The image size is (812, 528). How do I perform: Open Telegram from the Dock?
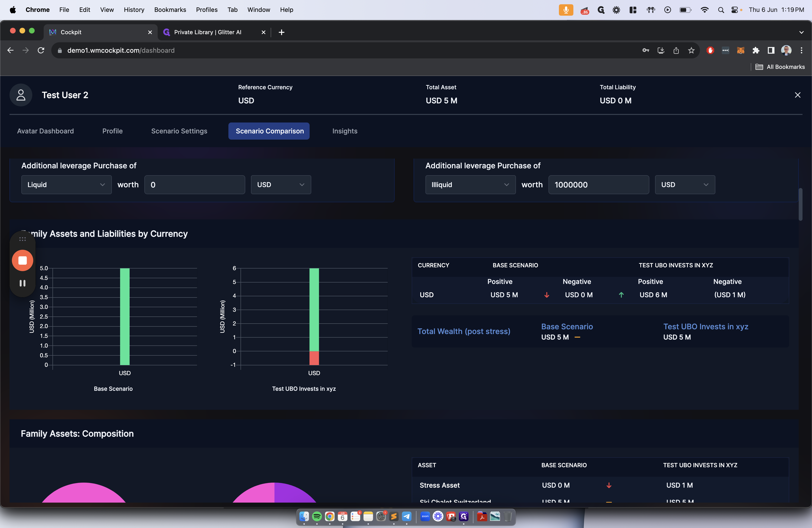(406, 516)
